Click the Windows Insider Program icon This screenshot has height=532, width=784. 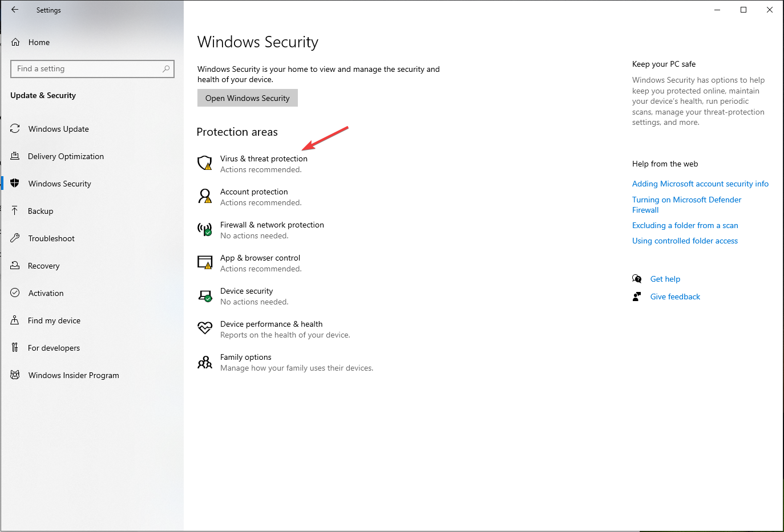pyautogui.click(x=15, y=375)
